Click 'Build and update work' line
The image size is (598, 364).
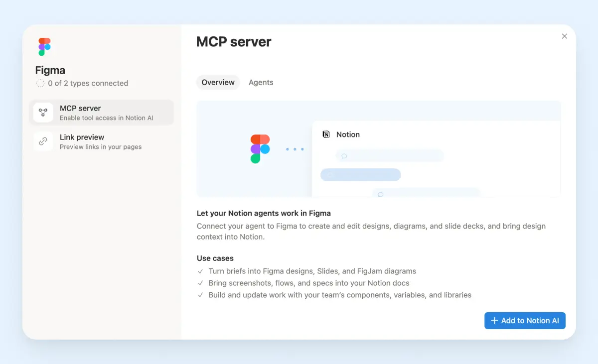tap(340, 295)
